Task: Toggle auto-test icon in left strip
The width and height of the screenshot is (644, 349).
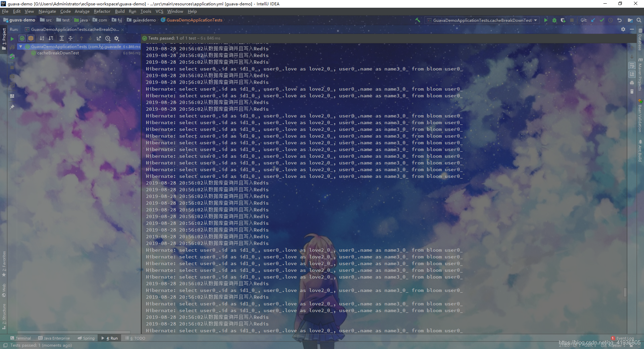Action: (x=12, y=56)
